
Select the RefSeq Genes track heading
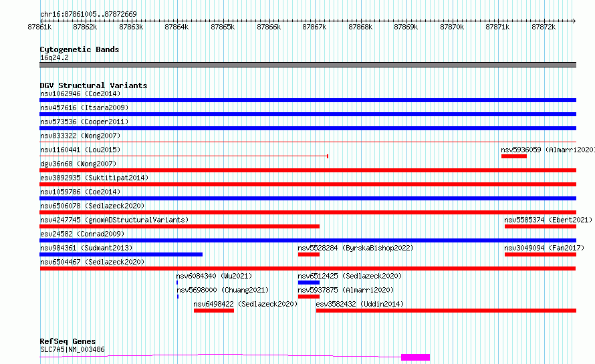click(x=68, y=341)
